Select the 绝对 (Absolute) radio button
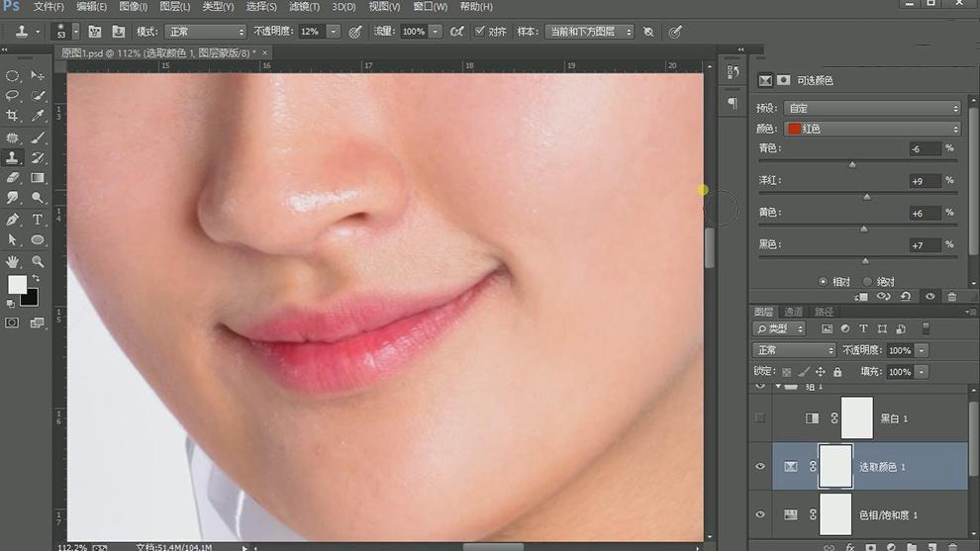Viewport: 980px width, 551px height. pos(868,281)
